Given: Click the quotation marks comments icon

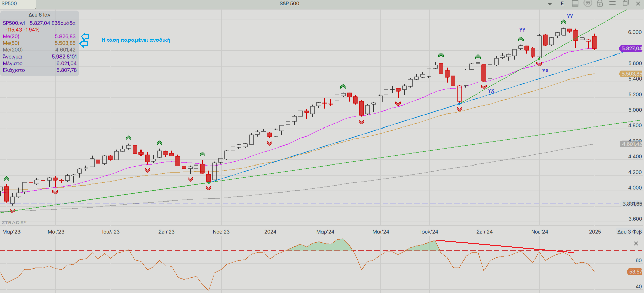Looking at the screenshot, I should click(x=588, y=4).
